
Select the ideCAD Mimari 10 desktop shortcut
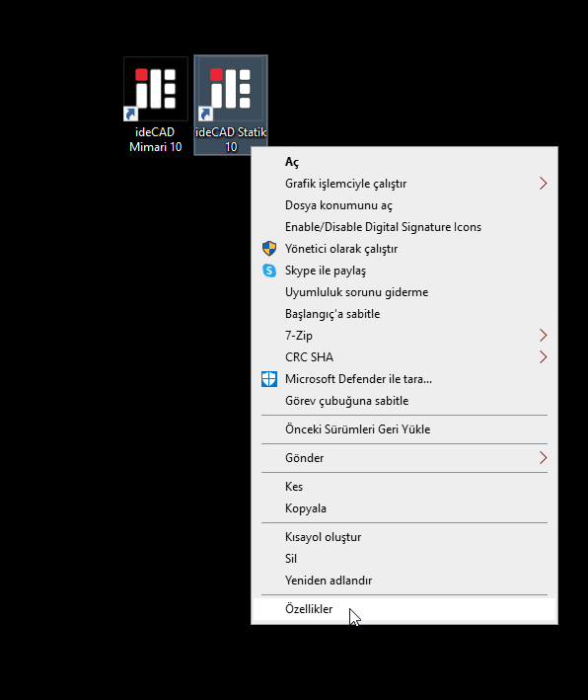point(155,106)
